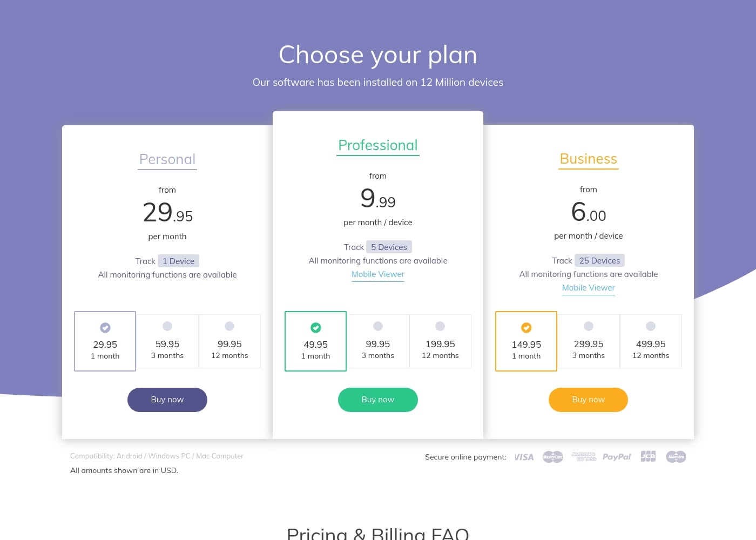This screenshot has width=756, height=540.
Task: Select the 299.95 3-month option under Business
Action: pyautogui.click(x=589, y=341)
